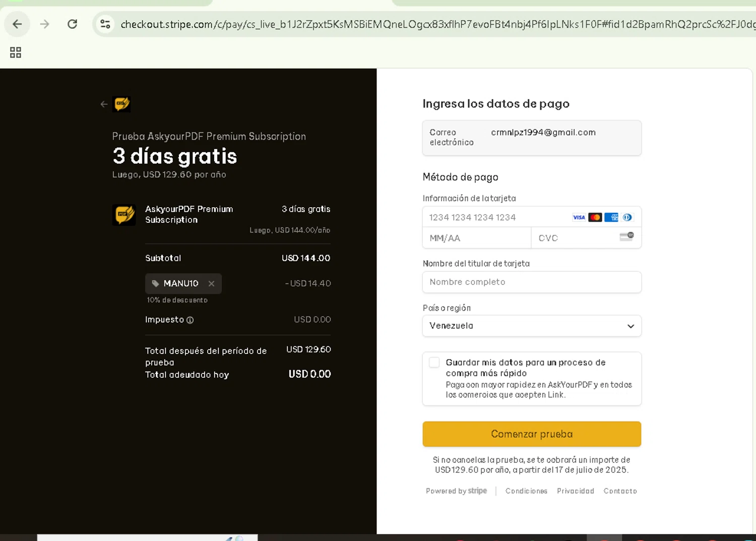Open site information icon in address bar
Image resolution: width=756 pixels, height=541 pixels.
[105, 24]
